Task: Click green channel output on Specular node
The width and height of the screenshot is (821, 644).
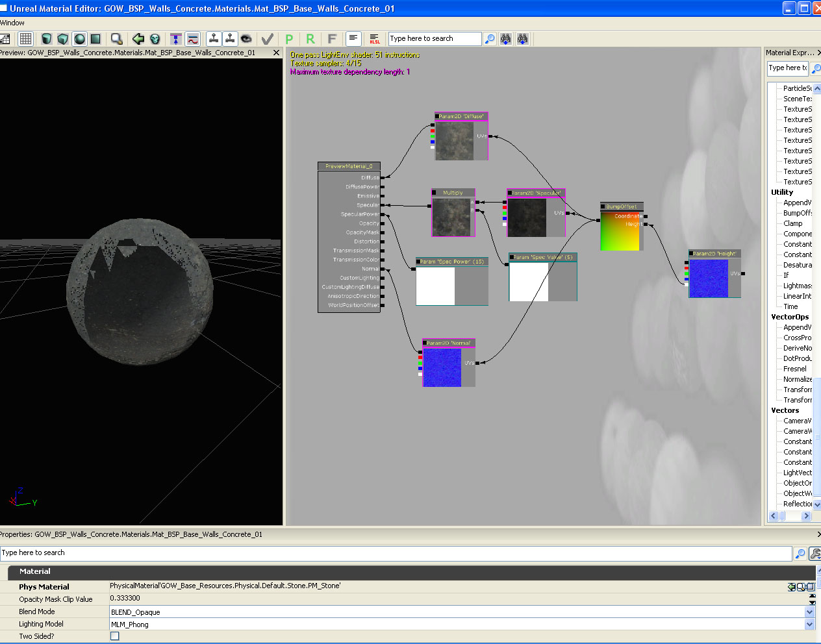Action: pos(504,213)
